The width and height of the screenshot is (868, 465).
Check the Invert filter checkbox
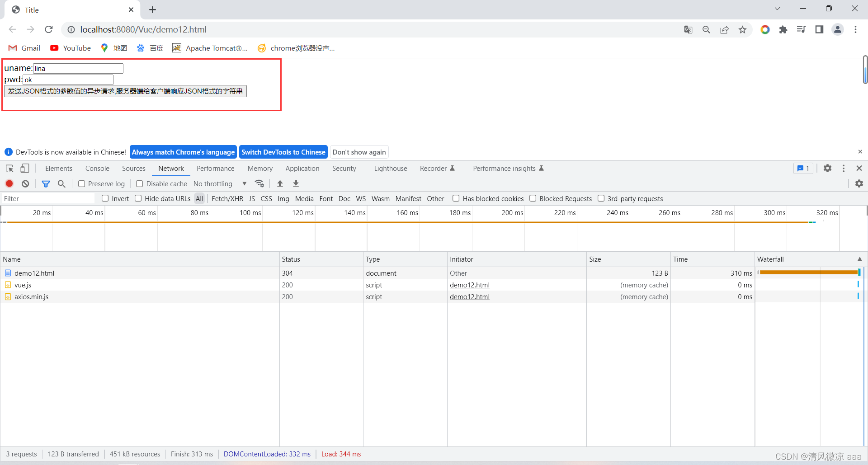coord(105,198)
